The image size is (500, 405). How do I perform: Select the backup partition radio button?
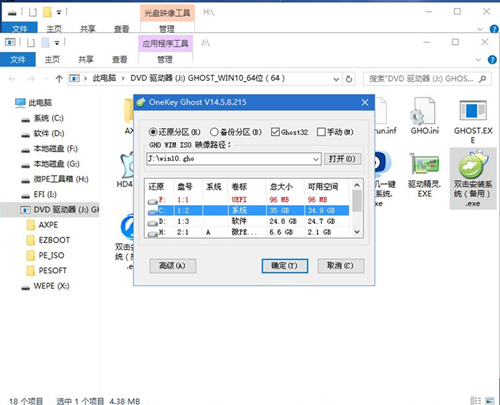[x=214, y=132]
